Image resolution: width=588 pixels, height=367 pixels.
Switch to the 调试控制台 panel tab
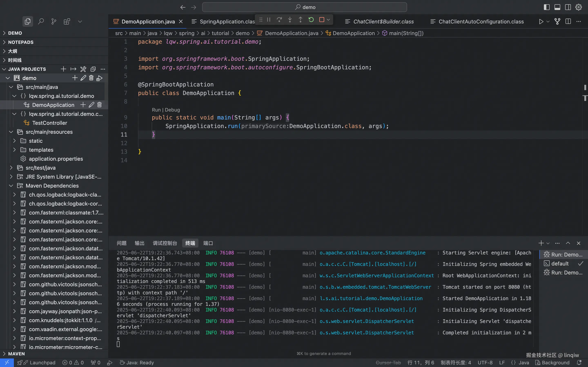(165, 243)
